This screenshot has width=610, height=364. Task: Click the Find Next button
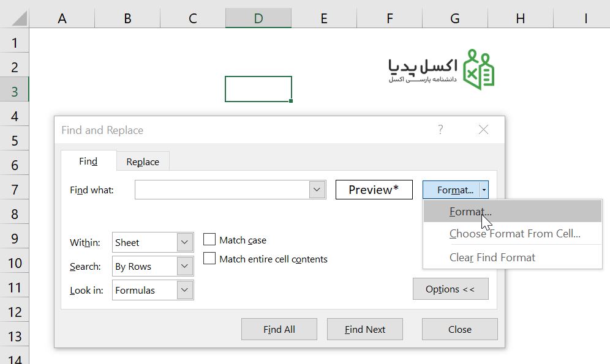365,329
